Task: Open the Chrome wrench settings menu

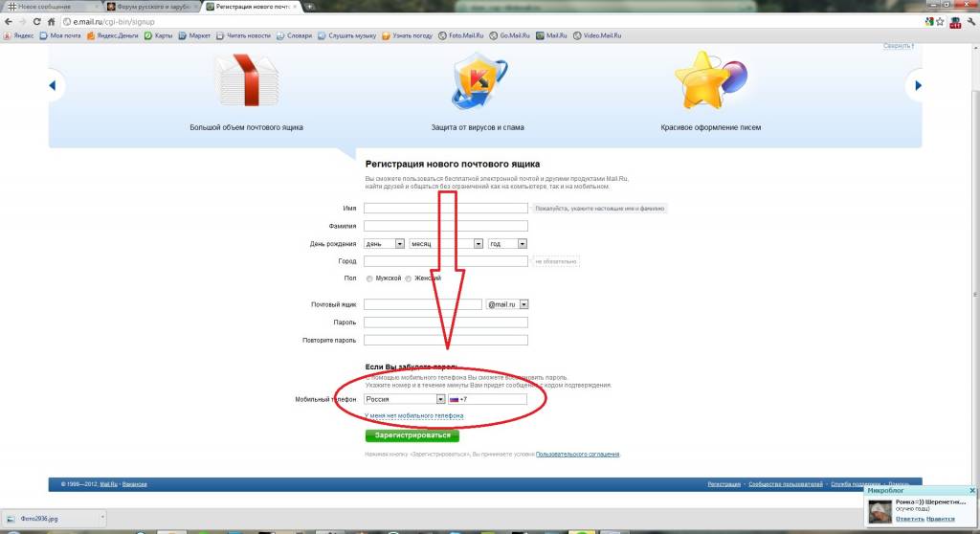Action: click(971, 22)
